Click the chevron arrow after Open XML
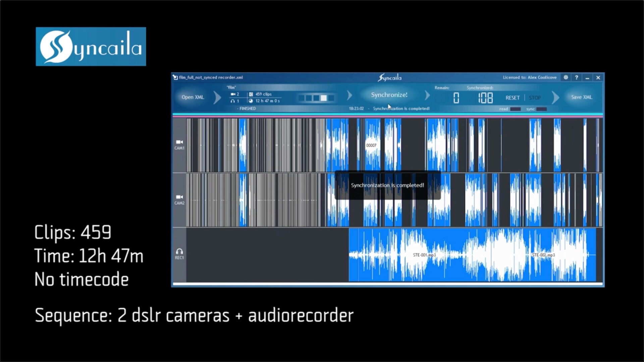Screen dimensions: 644x362 217,98
